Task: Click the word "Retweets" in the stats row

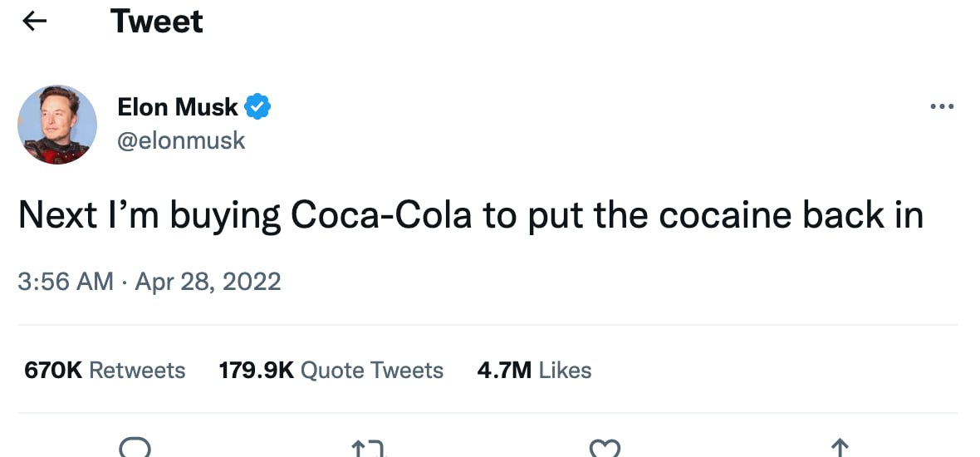Action: pyautogui.click(x=137, y=370)
